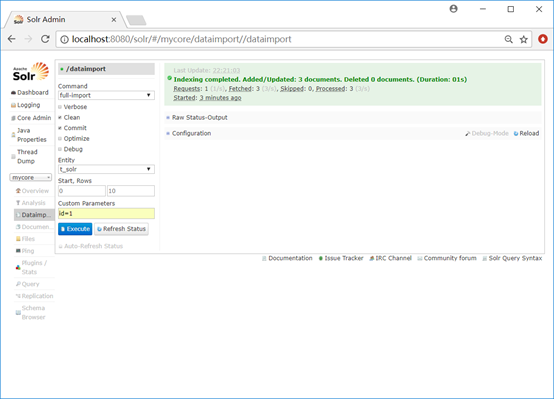Image resolution: width=554 pixels, height=399 pixels.
Task: Open the Dashboard page
Action: 30,93
